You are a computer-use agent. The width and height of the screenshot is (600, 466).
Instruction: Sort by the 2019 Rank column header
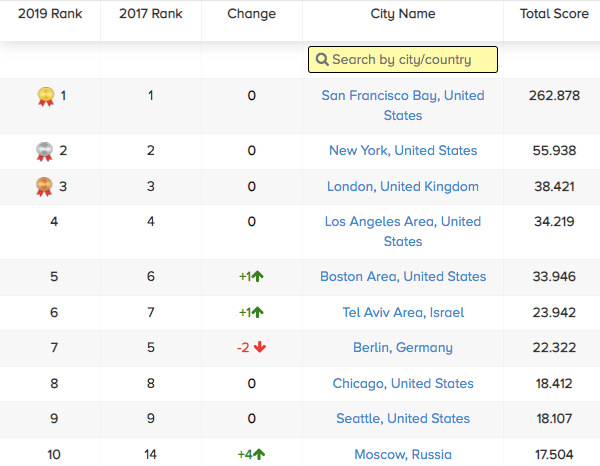point(50,15)
